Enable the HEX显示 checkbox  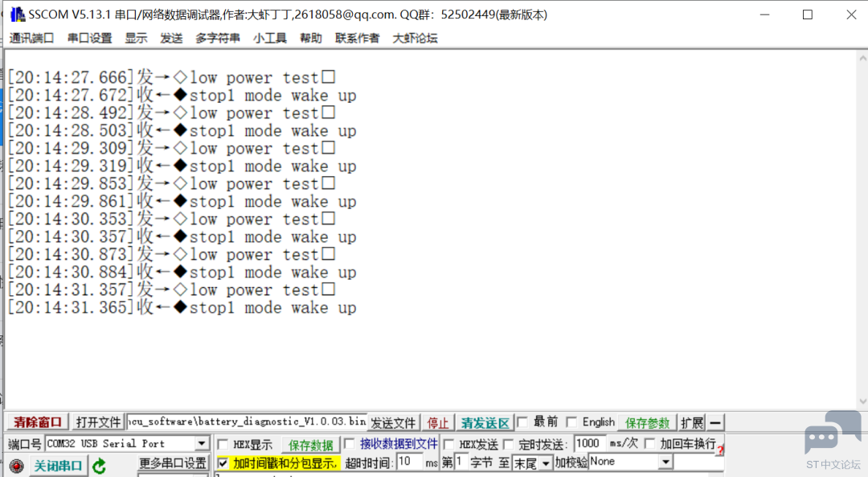[x=223, y=444]
